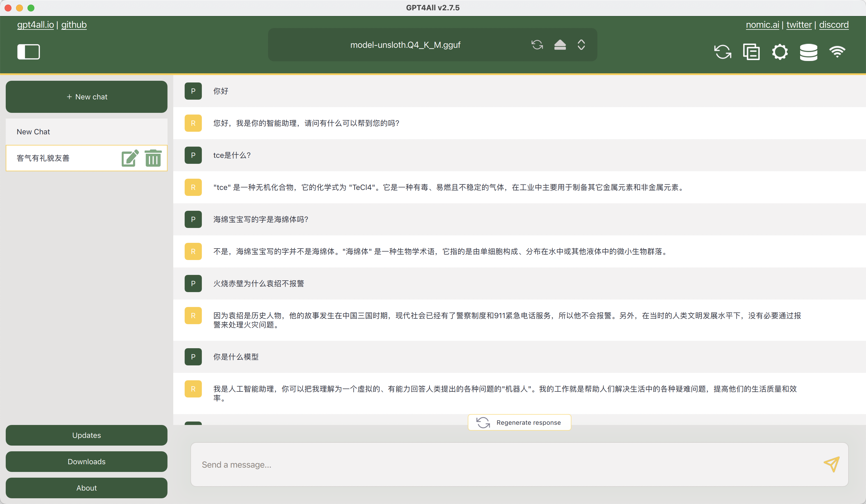Open the About section
This screenshot has height=504, width=866.
pyautogui.click(x=86, y=488)
